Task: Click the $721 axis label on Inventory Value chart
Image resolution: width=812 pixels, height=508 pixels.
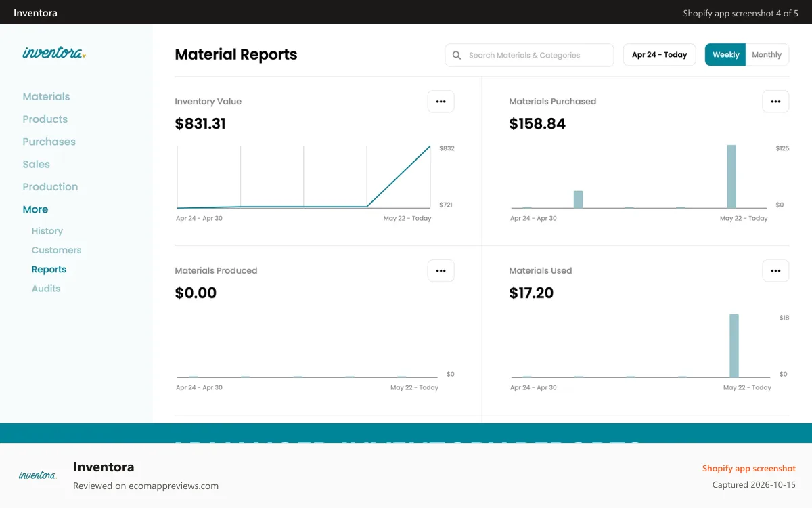Action: coord(446,205)
